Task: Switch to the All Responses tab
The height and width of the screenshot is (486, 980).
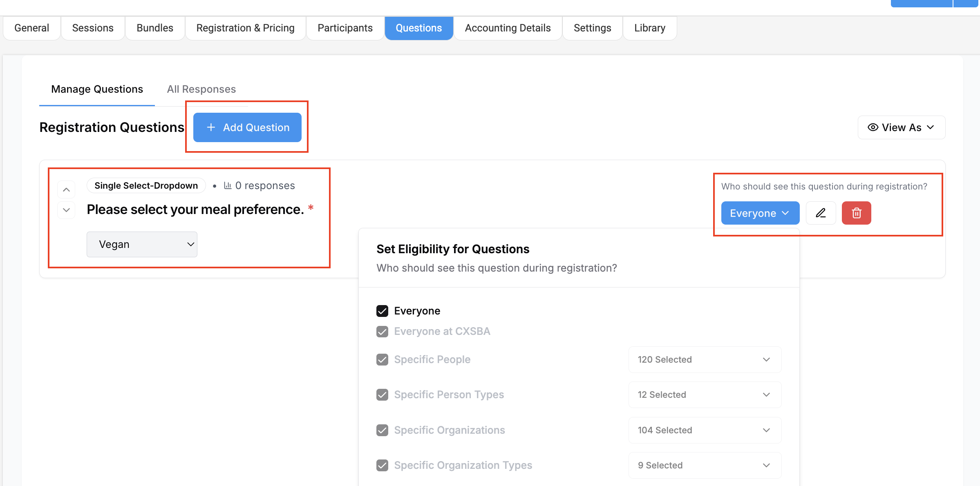Action: 201,89
